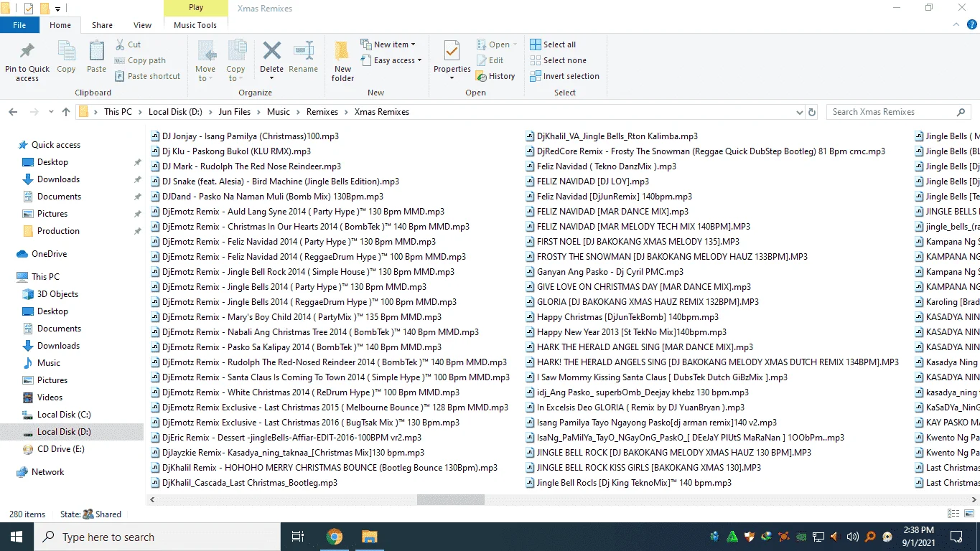
Task: Open the Windows Start button
Action: [x=17, y=537]
